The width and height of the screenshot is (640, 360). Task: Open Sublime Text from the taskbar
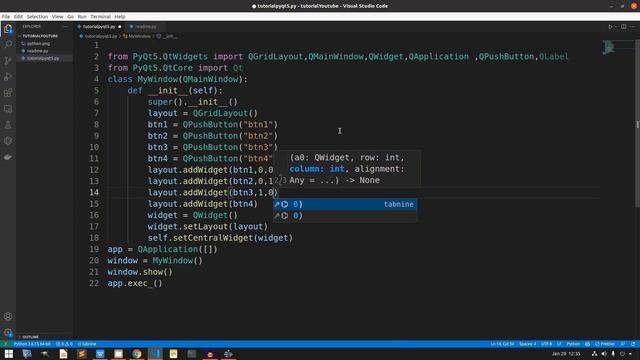82,354
